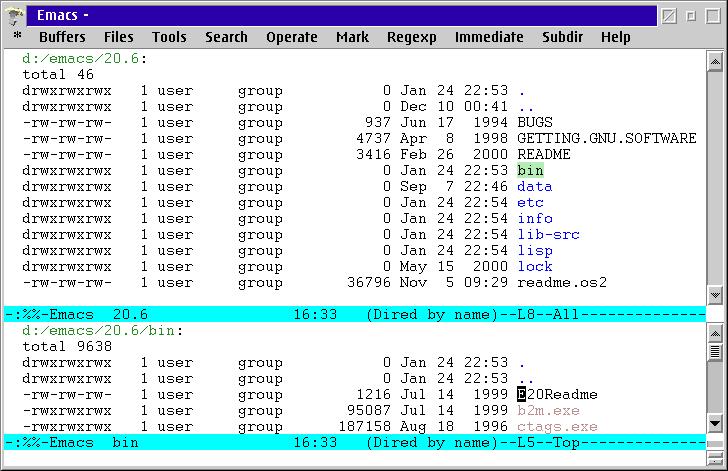728x471 pixels.
Task: Open the Help menu
Action: 616,37
